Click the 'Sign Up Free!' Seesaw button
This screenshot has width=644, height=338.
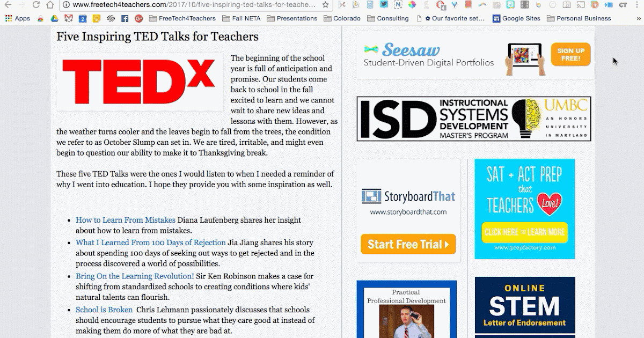click(570, 55)
